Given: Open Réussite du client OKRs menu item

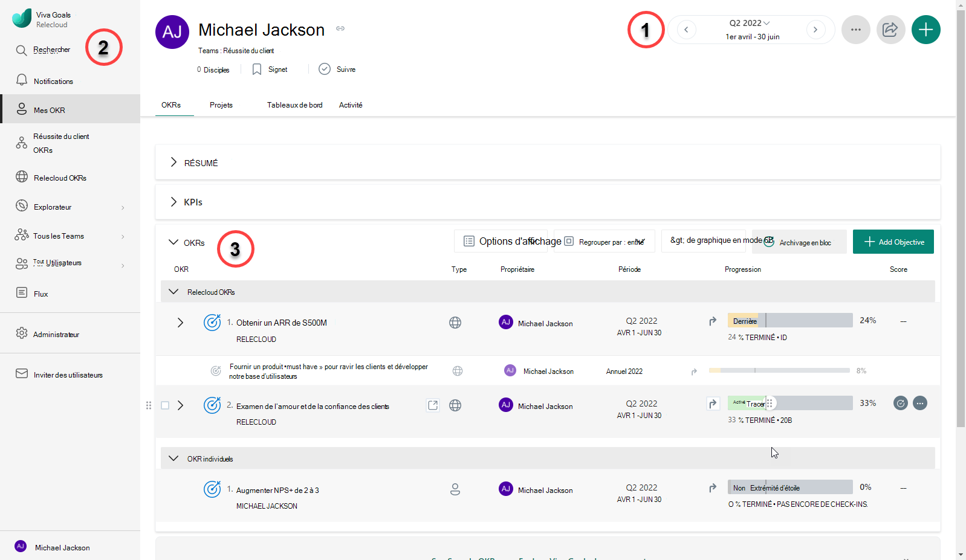Looking at the screenshot, I should pos(70,143).
